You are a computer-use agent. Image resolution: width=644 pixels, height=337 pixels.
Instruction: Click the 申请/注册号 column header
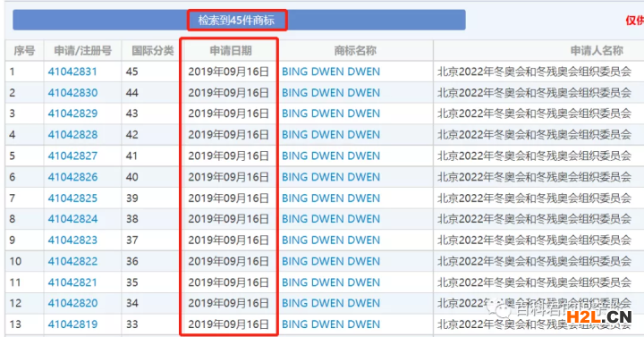(82, 50)
